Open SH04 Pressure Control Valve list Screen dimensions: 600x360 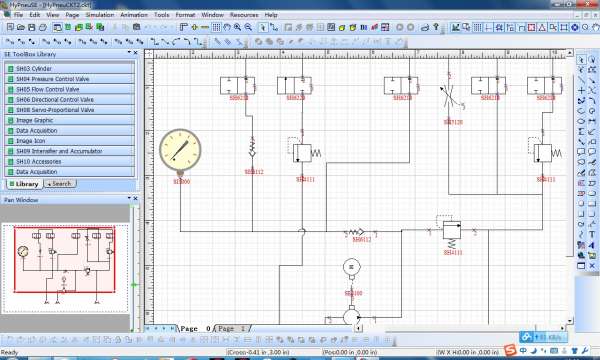point(70,79)
